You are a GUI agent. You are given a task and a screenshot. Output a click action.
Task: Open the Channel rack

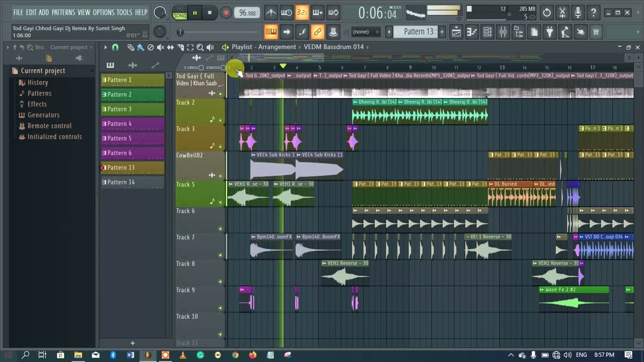coord(488,32)
